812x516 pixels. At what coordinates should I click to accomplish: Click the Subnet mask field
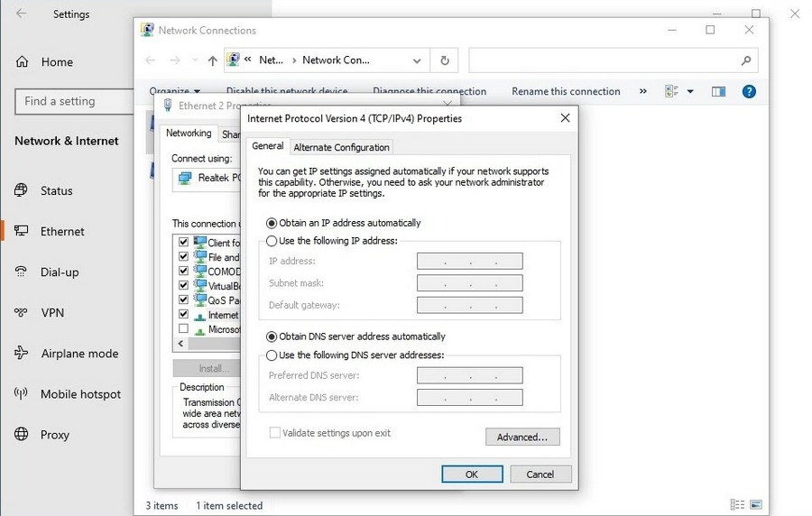click(470, 283)
